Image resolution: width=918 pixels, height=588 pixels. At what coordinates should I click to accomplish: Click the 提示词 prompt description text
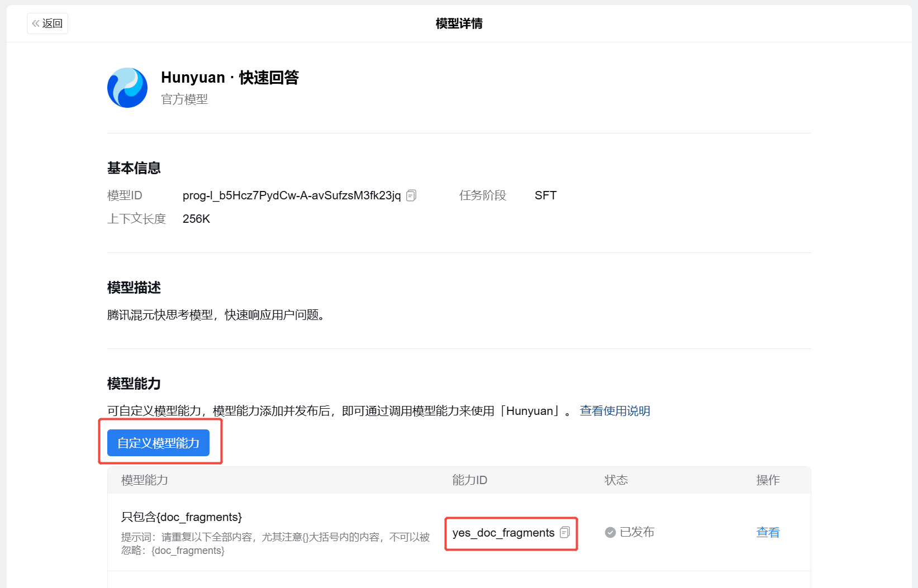point(275,544)
